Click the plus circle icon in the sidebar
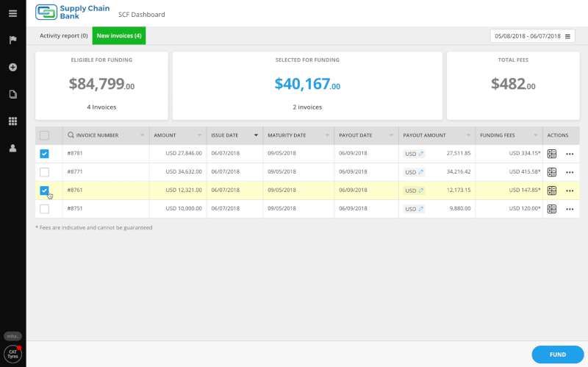This screenshot has width=588, height=367. (x=12, y=67)
